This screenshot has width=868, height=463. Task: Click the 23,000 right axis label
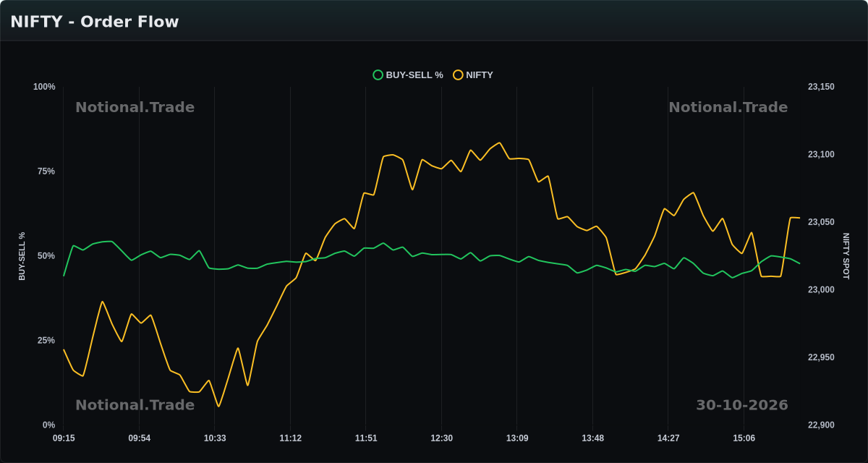pyautogui.click(x=821, y=290)
